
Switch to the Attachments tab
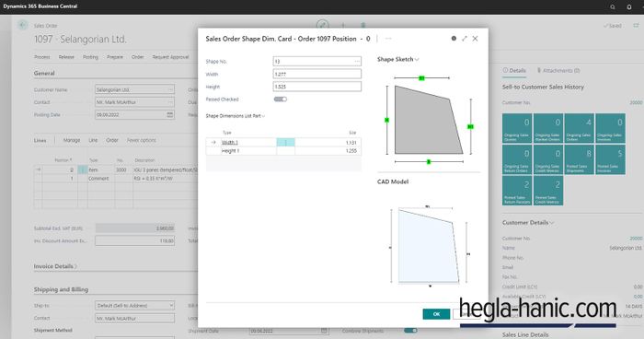[558, 70]
